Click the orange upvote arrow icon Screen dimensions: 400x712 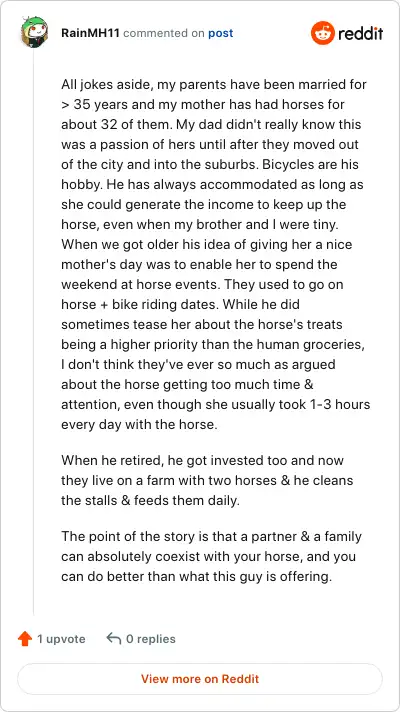(x=25, y=639)
